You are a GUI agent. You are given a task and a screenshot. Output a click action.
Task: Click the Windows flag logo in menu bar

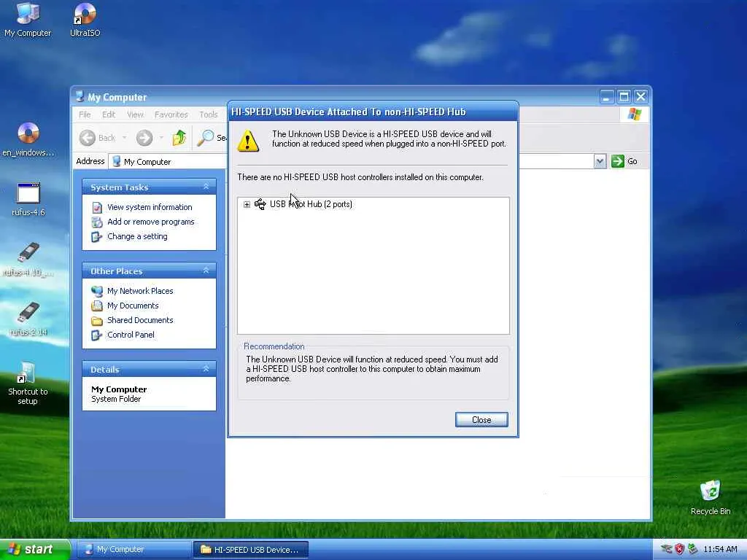pyautogui.click(x=634, y=114)
